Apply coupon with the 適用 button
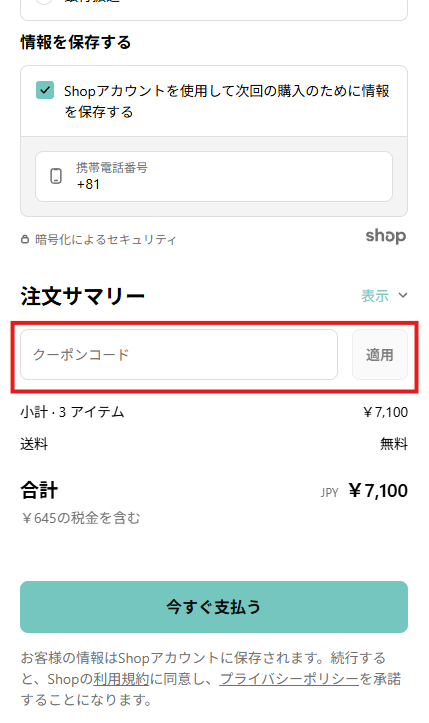Viewport: 429px width, 723px height. (x=380, y=355)
